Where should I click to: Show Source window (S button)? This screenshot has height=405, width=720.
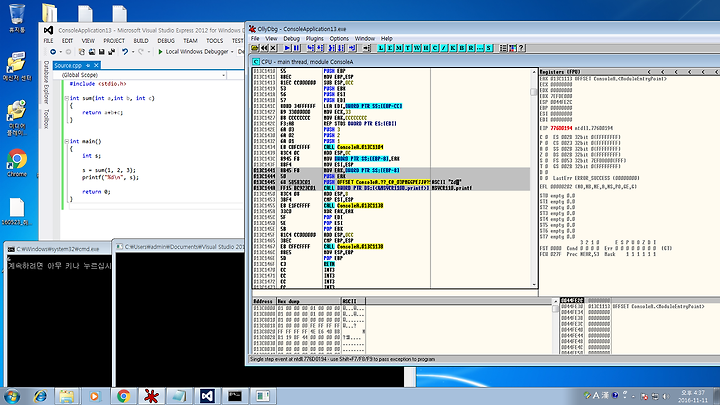(489, 48)
